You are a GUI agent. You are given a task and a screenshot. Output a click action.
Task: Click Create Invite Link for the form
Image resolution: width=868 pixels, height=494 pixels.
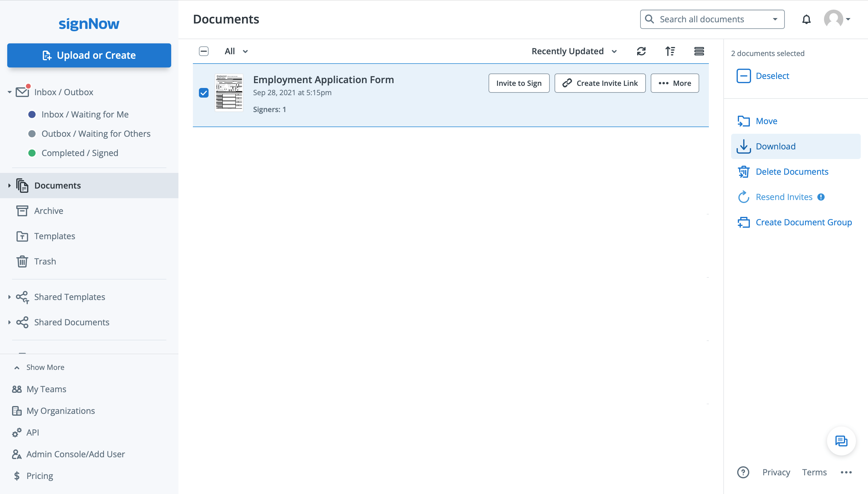tap(599, 83)
